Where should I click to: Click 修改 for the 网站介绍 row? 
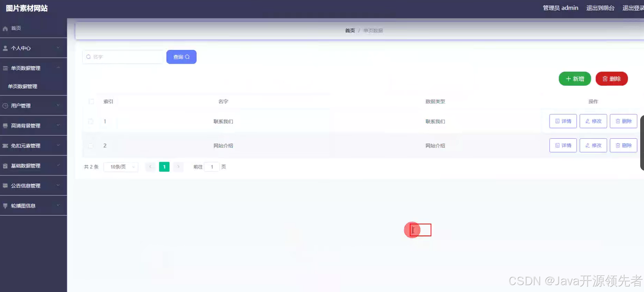point(593,145)
